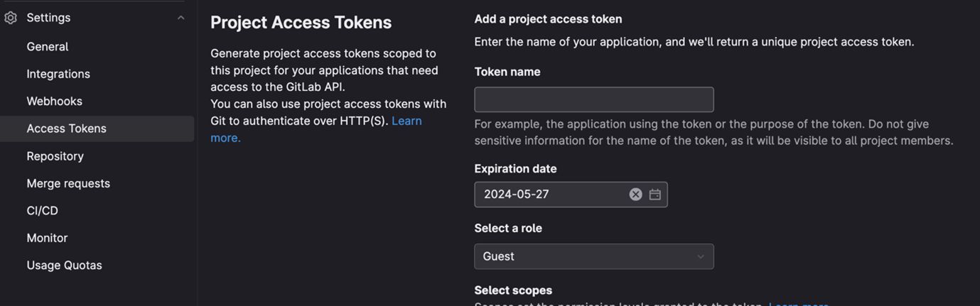This screenshot has height=306, width=980.
Task: Open Monitor settings
Action: click(x=47, y=238)
